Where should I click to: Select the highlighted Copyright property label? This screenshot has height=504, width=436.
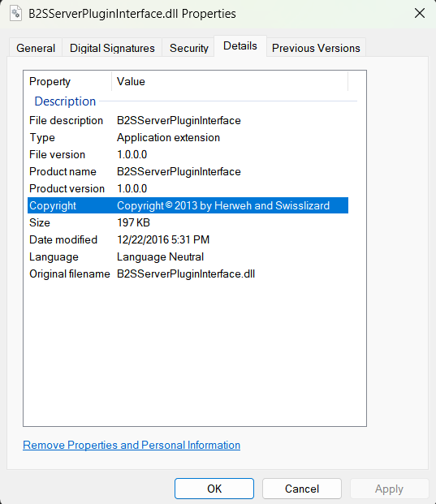click(53, 205)
